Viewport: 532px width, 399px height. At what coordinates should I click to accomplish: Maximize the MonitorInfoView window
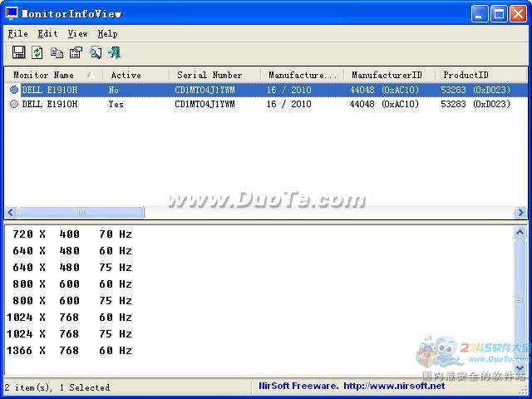499,14
